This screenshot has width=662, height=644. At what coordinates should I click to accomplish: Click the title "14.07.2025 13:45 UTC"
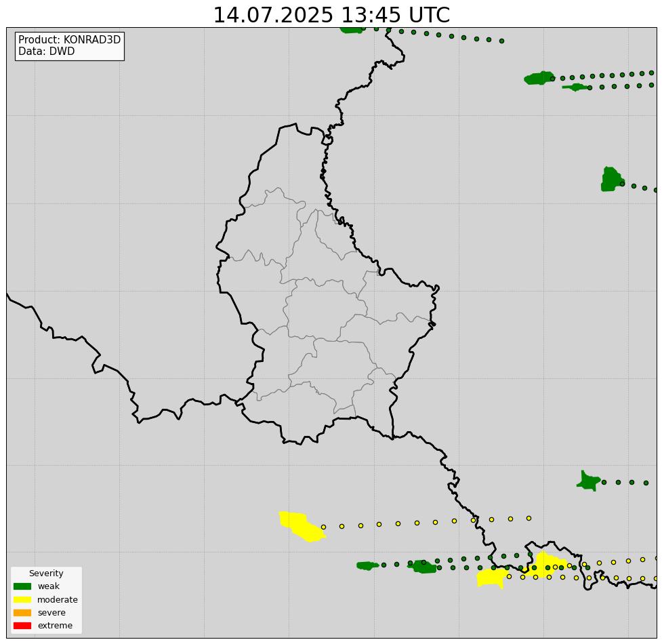[x=331, y=15]
